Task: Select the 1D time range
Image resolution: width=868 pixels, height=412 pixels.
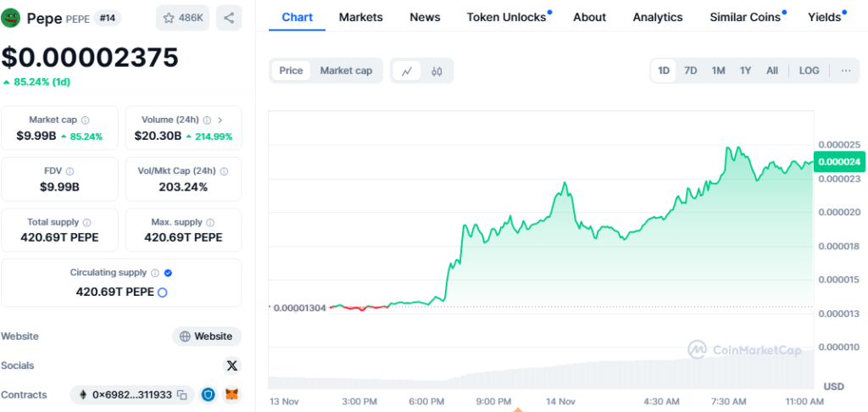Action: 664,71
